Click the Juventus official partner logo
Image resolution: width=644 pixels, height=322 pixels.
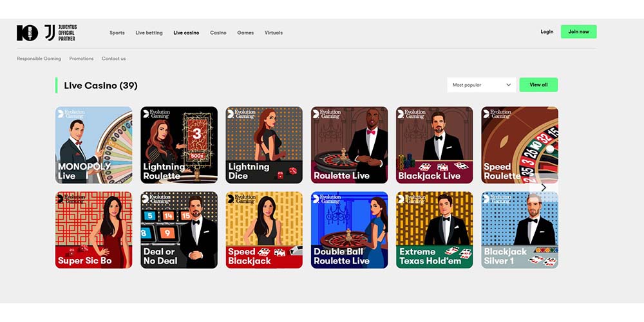point(60,33)
